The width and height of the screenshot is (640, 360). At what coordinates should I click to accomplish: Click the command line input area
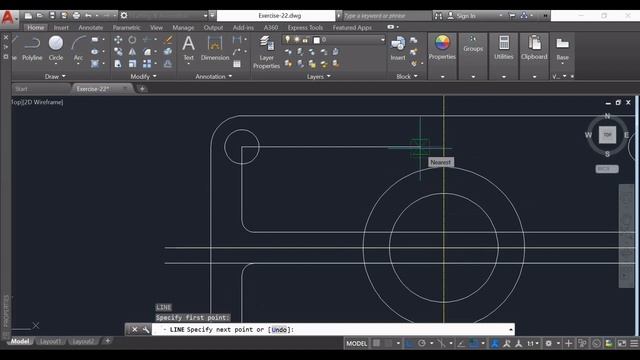(329, 329)
